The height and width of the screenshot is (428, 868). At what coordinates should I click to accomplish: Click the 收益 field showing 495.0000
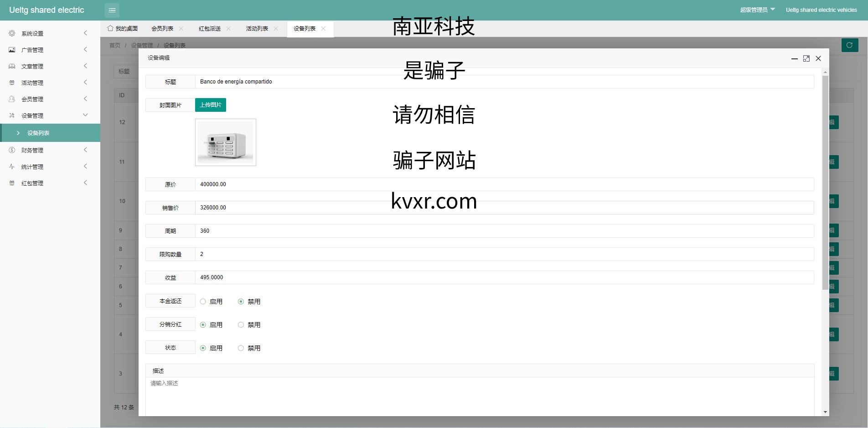click(504, 277)
